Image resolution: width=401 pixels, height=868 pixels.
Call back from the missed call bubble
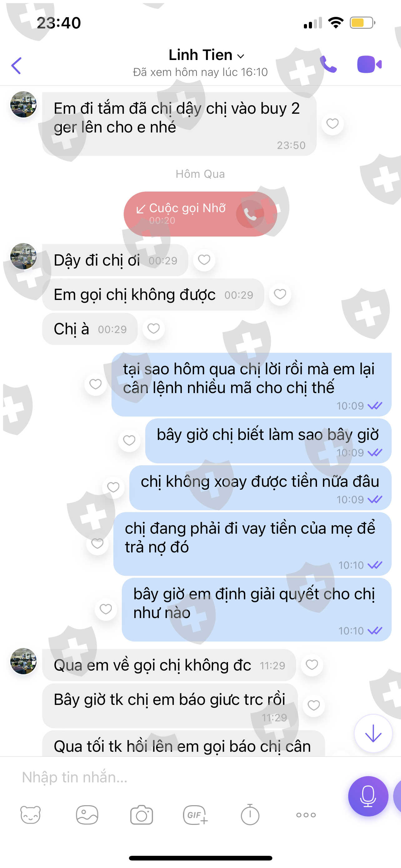pos(250,214)
